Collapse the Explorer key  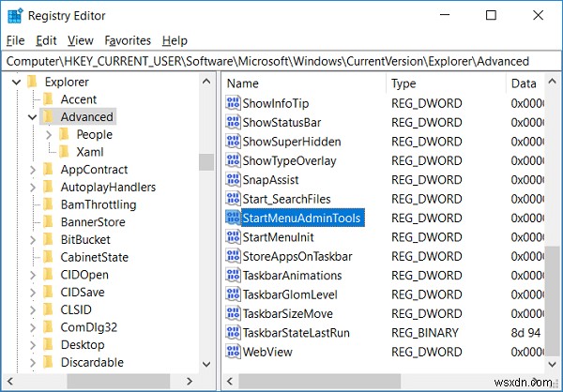(x=16, y=83)
